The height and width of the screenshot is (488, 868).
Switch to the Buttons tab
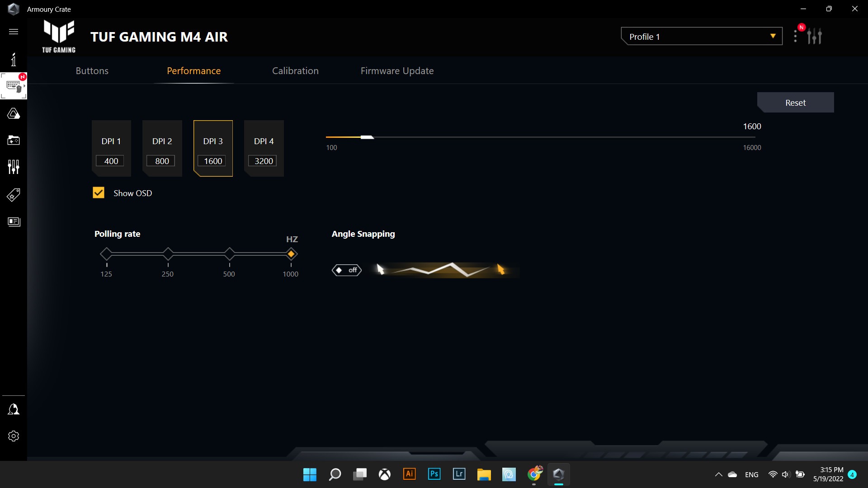(92, 71)
